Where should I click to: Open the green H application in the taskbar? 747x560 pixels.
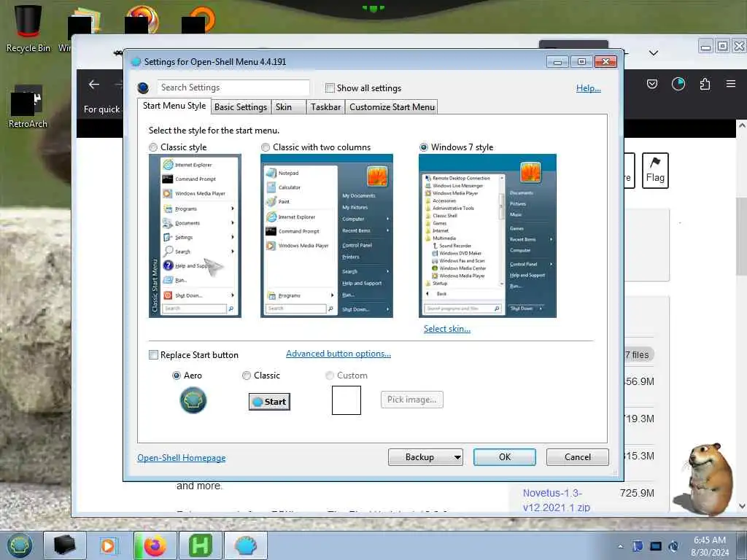(x=200, y=545)
